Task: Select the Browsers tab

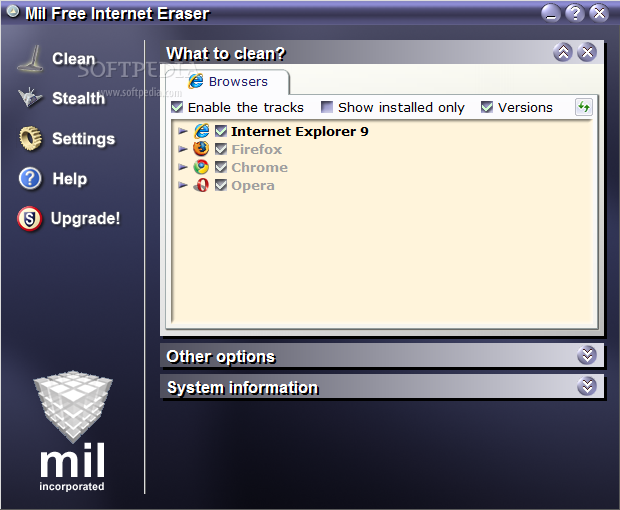Action: (x=228, y=81)
